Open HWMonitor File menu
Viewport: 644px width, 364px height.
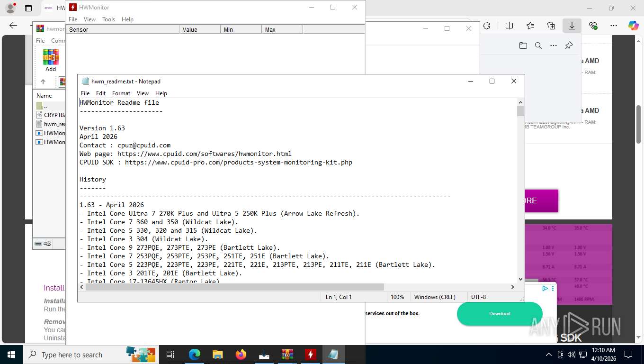click(73, 19)
